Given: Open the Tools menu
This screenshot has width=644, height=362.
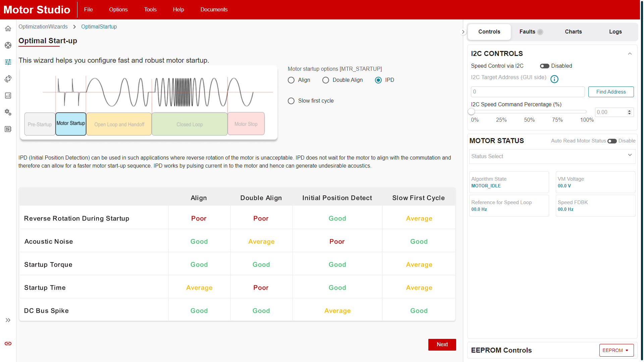Looking at the screenshot, I should (x=150, y=9).
